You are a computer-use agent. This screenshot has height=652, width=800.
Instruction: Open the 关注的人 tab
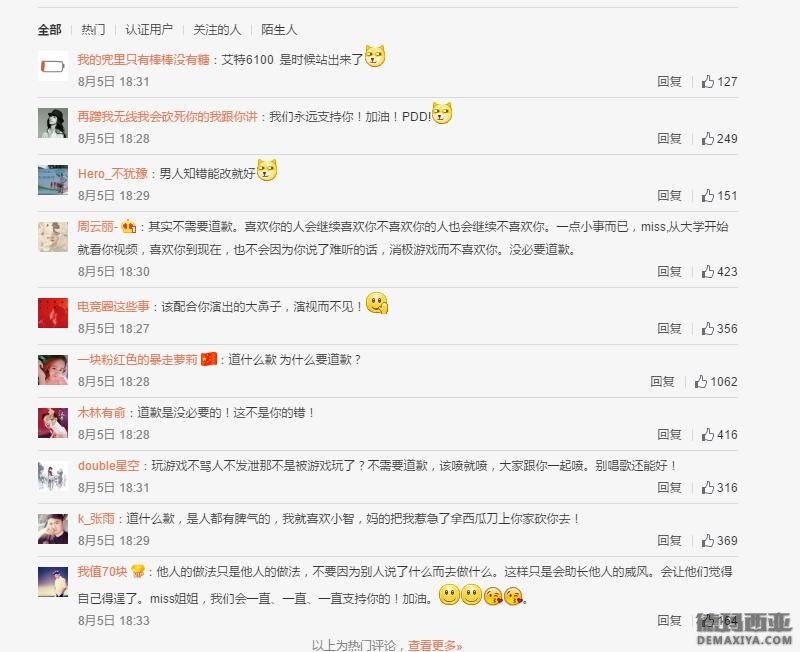pos(217,30)
